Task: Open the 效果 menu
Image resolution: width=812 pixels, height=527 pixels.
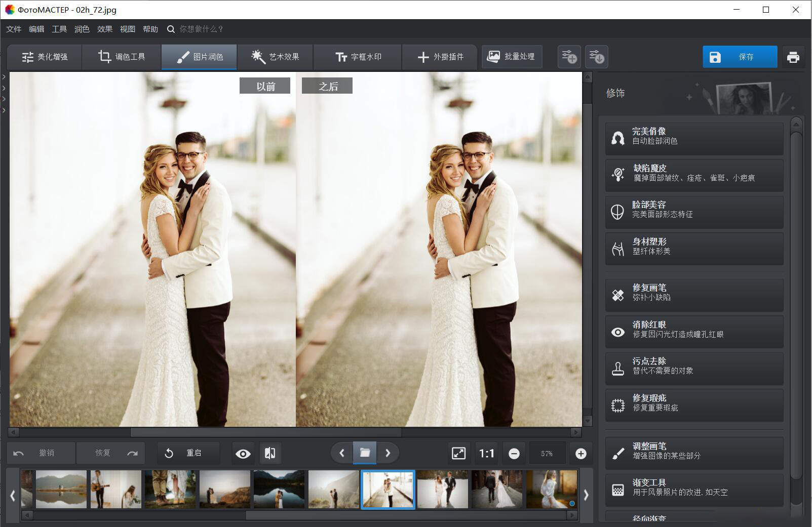Action: [x=104, y=29]
